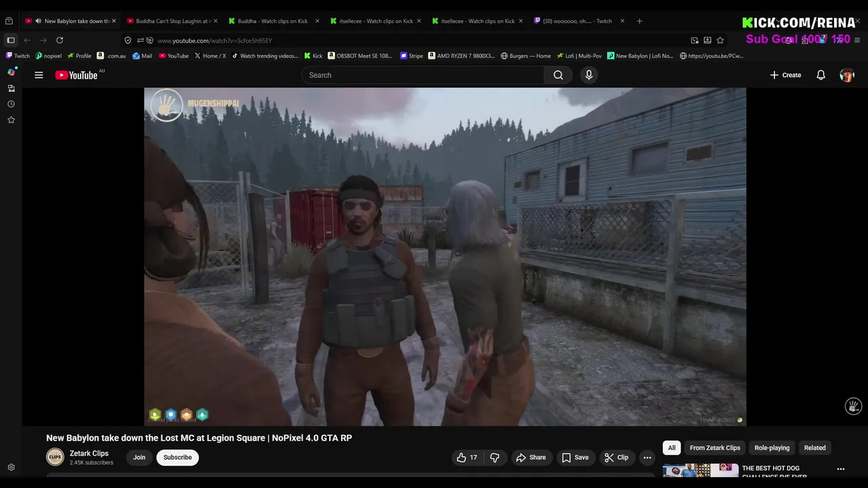This screenshot has width=868, height=488.
Task: Open the browser hamburger application menu
Action: [x=857, y=41]
